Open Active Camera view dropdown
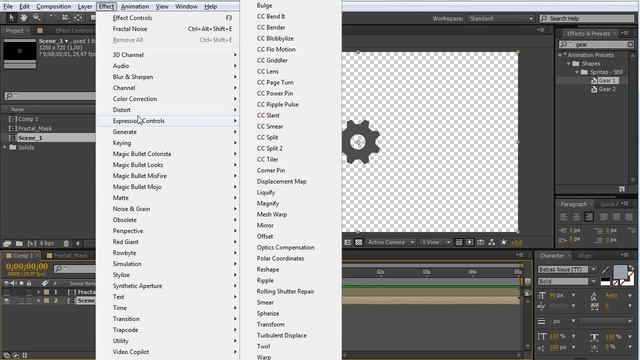This screenshot has width=640, height=360. click(391, 242)
